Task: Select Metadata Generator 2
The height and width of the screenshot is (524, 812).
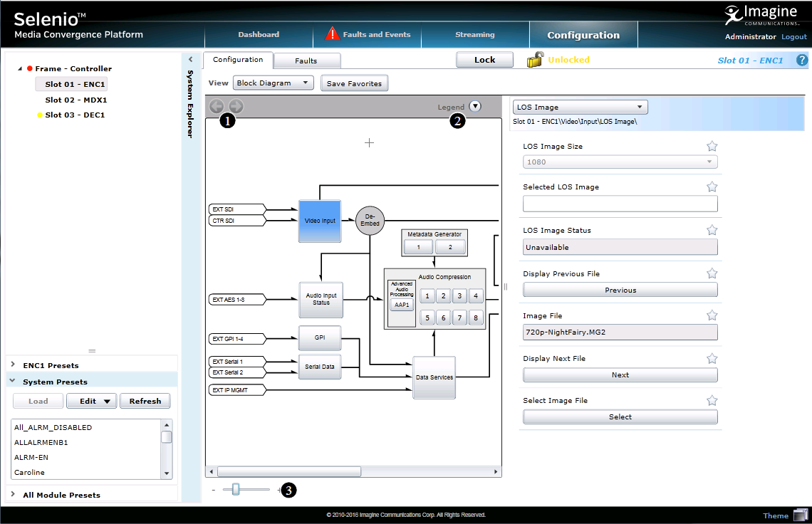Action: tap(450, 248)
